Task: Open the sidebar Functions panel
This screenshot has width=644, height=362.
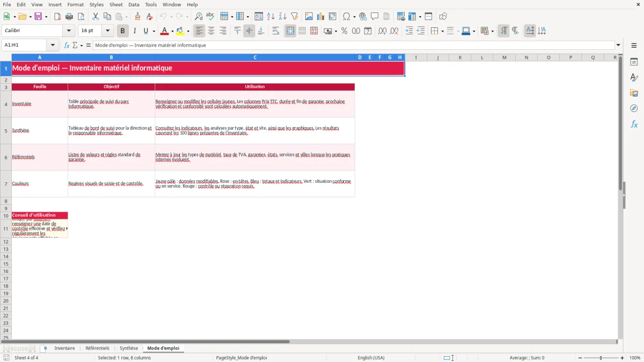Action: click(x=634, y=124)
